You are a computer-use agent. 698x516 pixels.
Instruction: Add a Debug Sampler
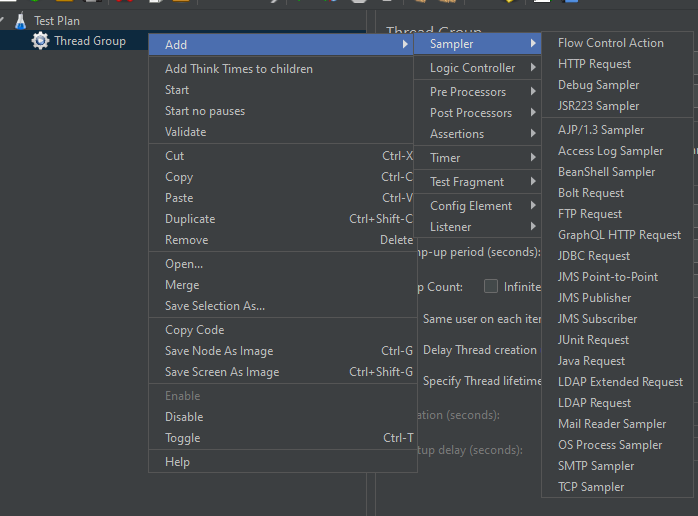[x=617, y=85]
